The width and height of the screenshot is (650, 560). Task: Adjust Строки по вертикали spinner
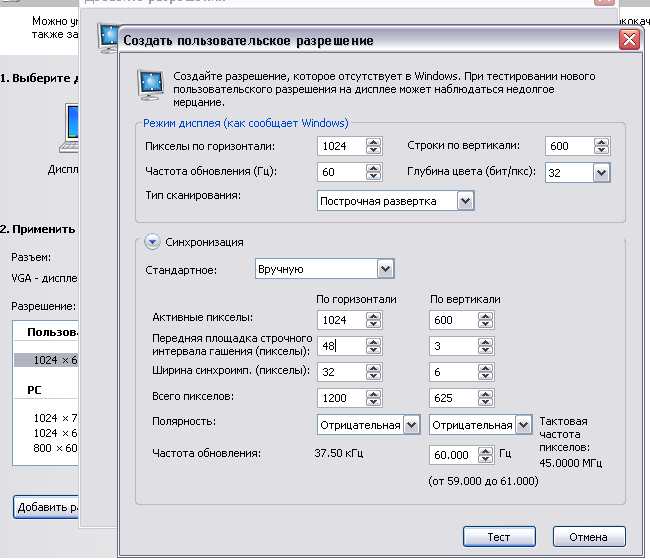(x=600, y=146)
